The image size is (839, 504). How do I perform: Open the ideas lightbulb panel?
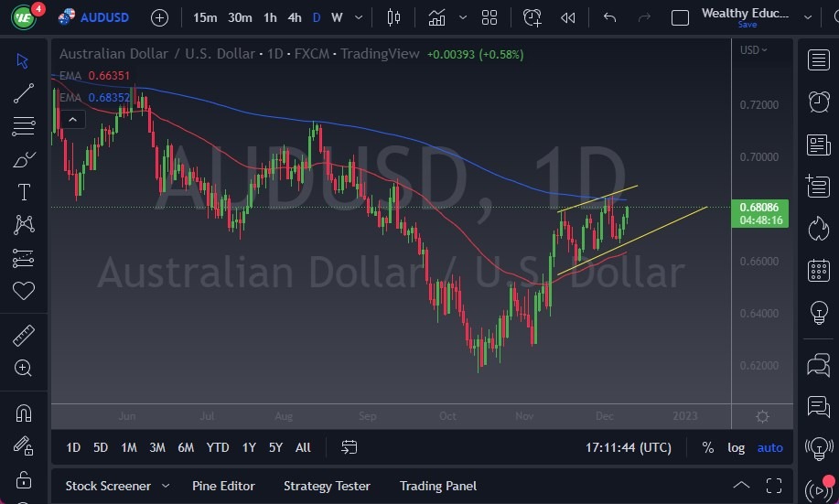coord(819,313)
